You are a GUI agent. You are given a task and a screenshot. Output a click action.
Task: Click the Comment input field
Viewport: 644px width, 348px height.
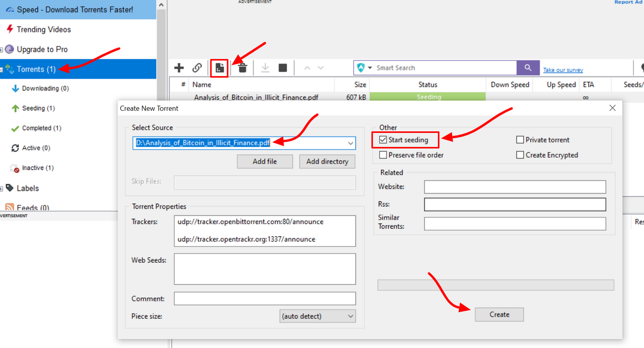click(x=265, y=299)
